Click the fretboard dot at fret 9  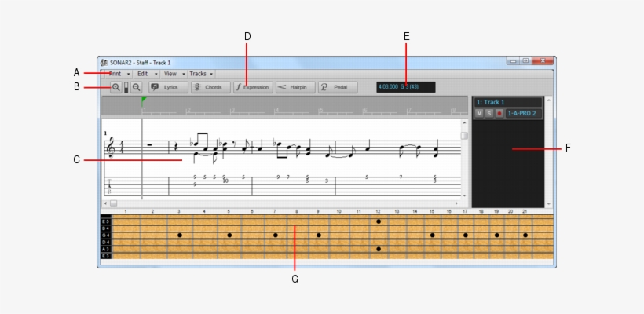tap(319, 235)
